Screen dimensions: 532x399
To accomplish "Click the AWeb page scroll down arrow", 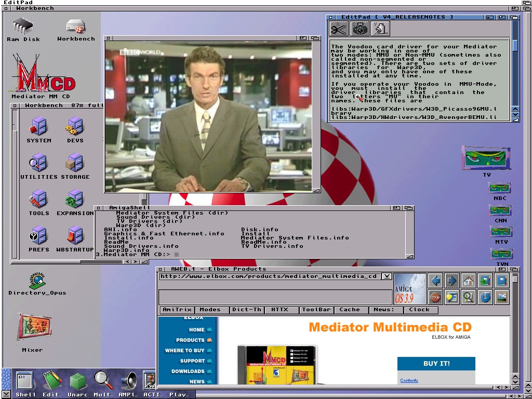I will (x=515, y=382).
